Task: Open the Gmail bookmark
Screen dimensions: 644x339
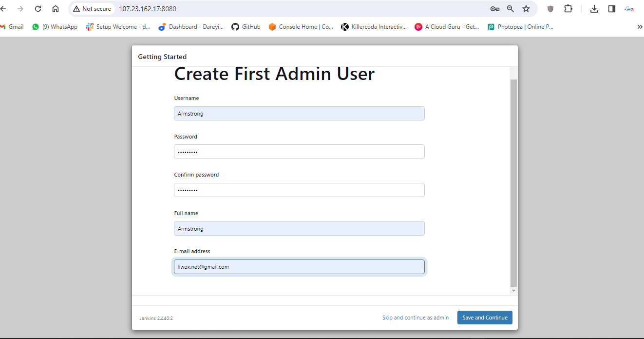Action: 12,27
